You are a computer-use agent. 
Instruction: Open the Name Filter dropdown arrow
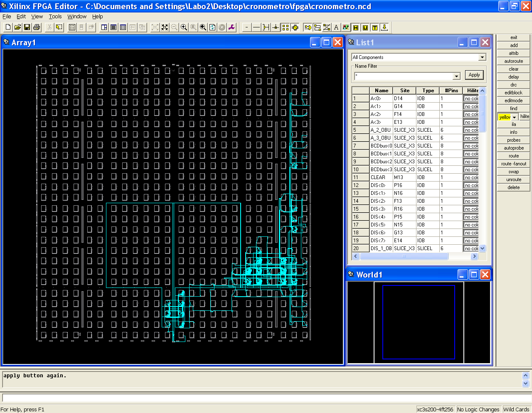tap(456, 76)
